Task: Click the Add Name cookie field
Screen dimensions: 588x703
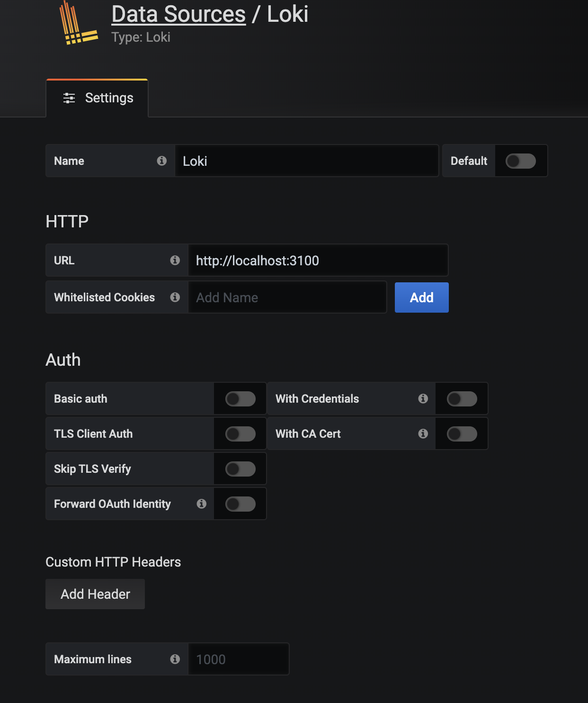Action: [x=287, y=297]
